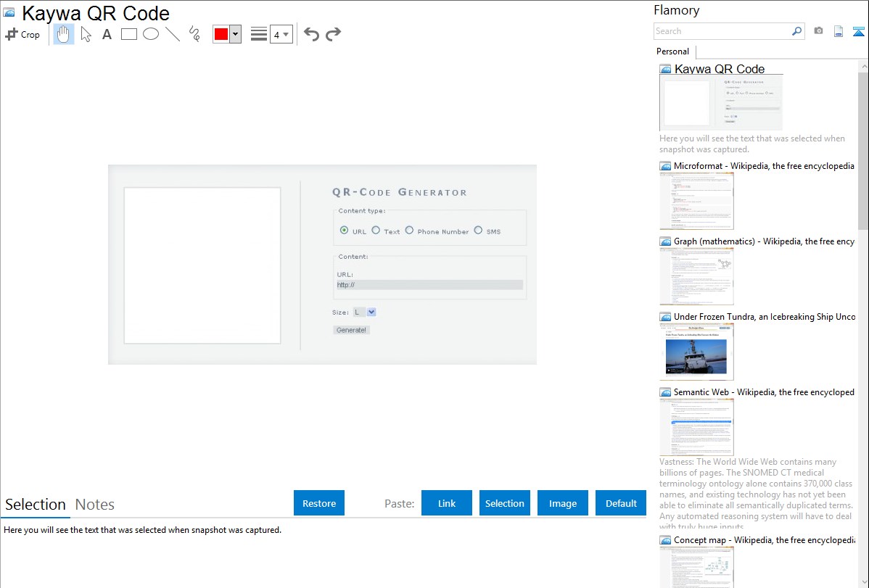Click the Paste Default button
Image resolution: width=869 pixels, height=588 pixels.
(621, 503)
